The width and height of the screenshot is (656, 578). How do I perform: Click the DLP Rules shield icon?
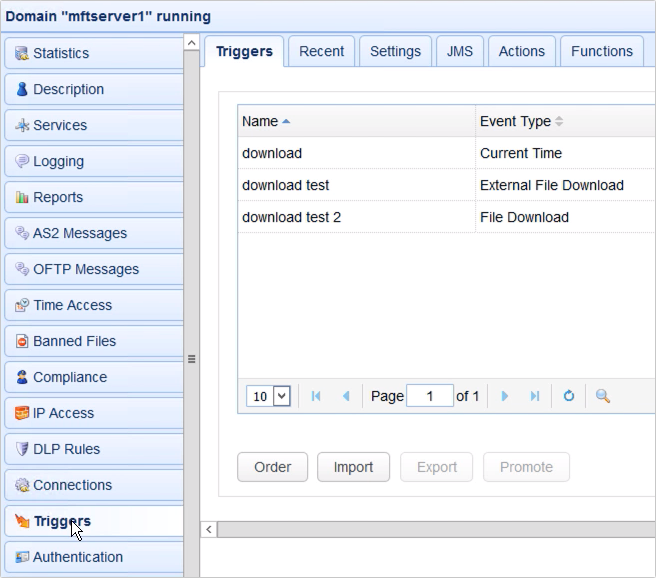click(22, 449)
